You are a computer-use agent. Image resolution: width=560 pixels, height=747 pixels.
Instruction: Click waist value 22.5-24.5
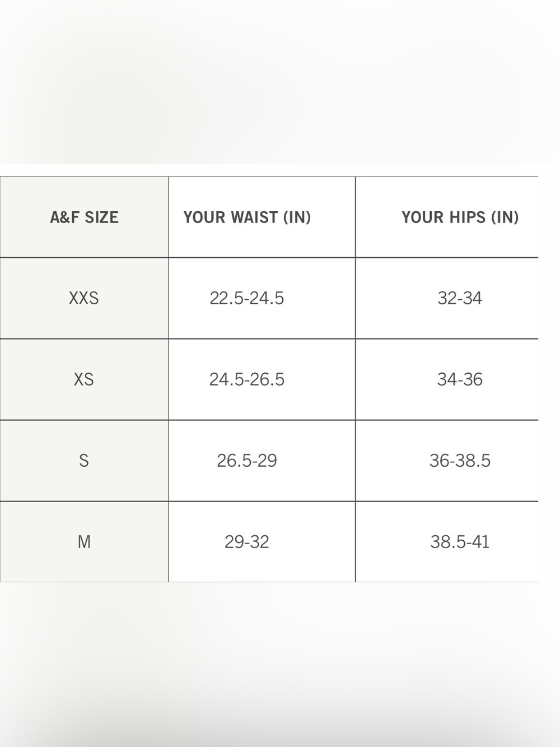point(247,298)
